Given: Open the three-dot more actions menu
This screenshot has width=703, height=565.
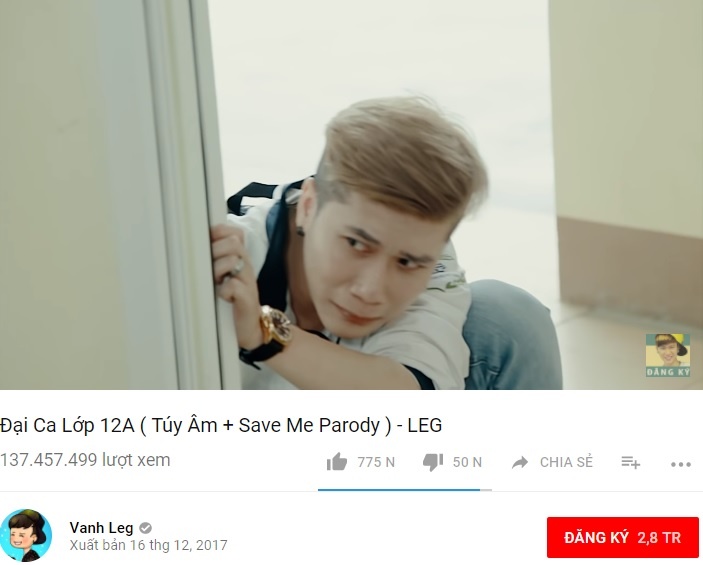Looking at the screenshot, I should click(681, 465).
